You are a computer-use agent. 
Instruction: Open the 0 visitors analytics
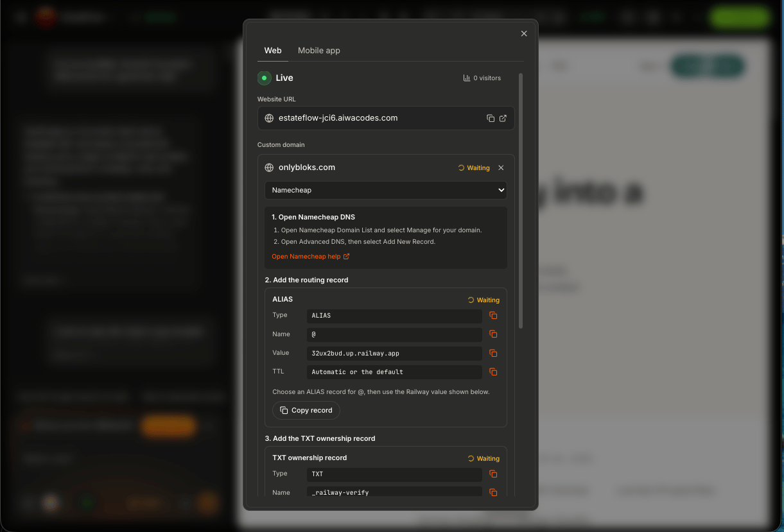coord(482,78)
